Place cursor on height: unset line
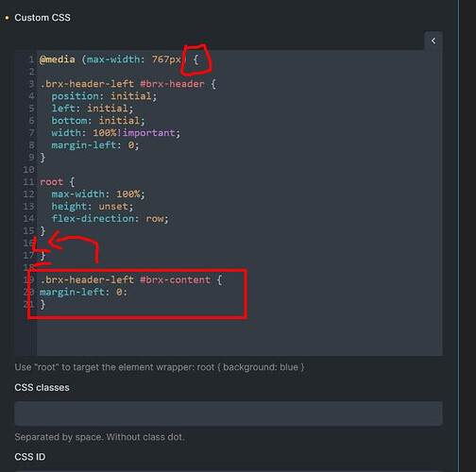This screenshot has height=472, width=476. pyautogui.click(x=93, y=207)
